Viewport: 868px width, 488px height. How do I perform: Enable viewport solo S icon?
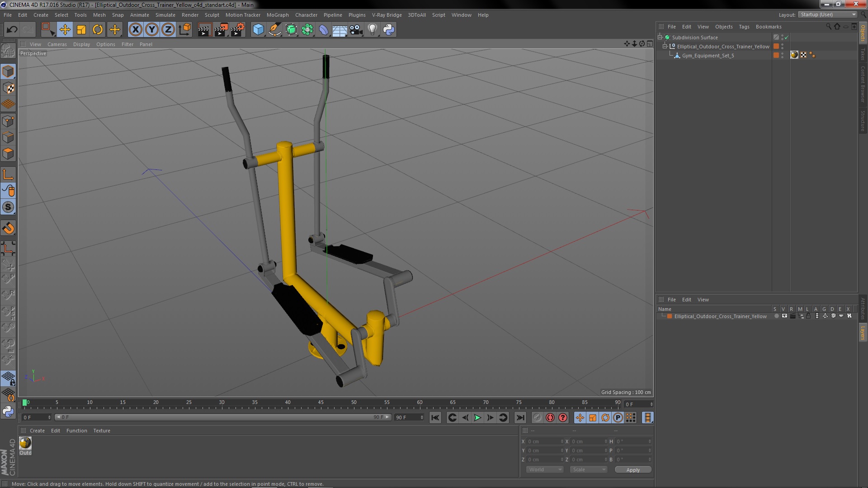[8, 207]
